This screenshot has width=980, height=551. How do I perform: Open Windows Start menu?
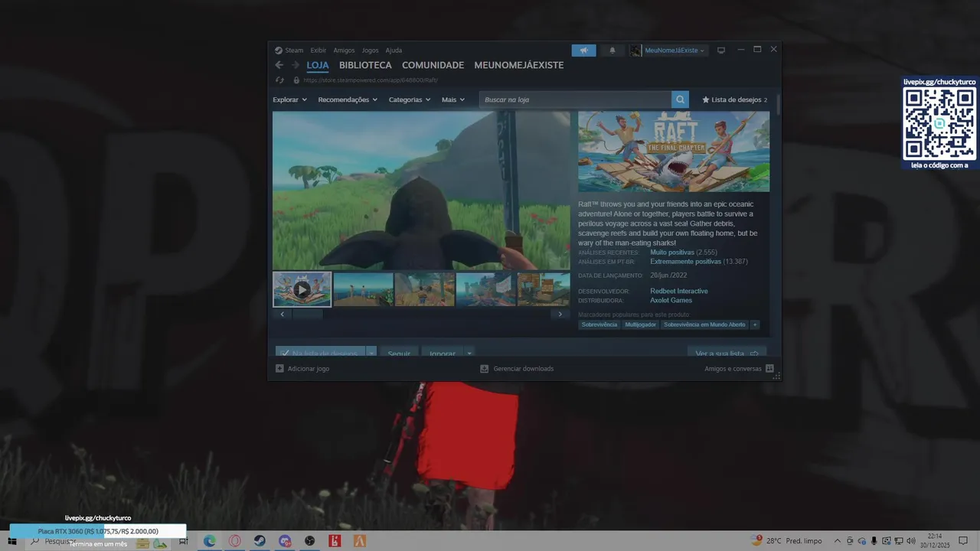(x=12, y=541)
